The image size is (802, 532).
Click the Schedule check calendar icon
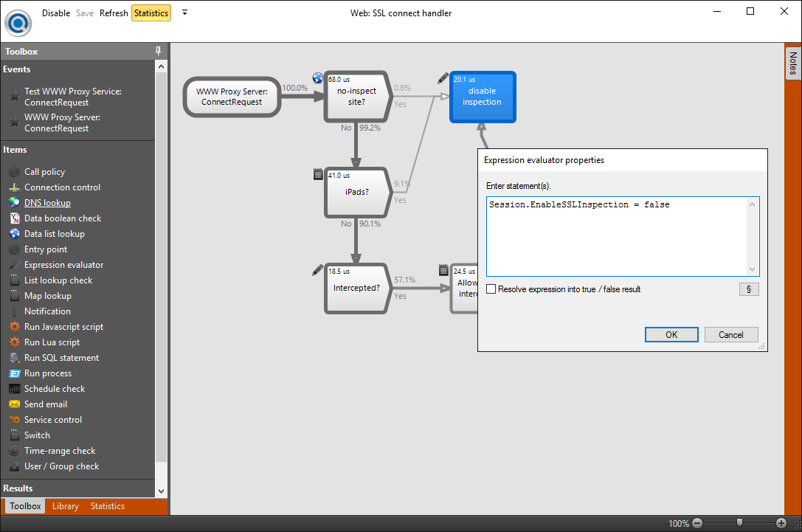14,389
